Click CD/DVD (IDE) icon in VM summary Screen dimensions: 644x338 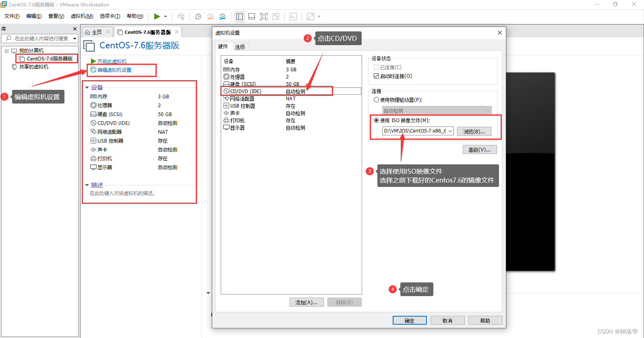tap(93, 123)
